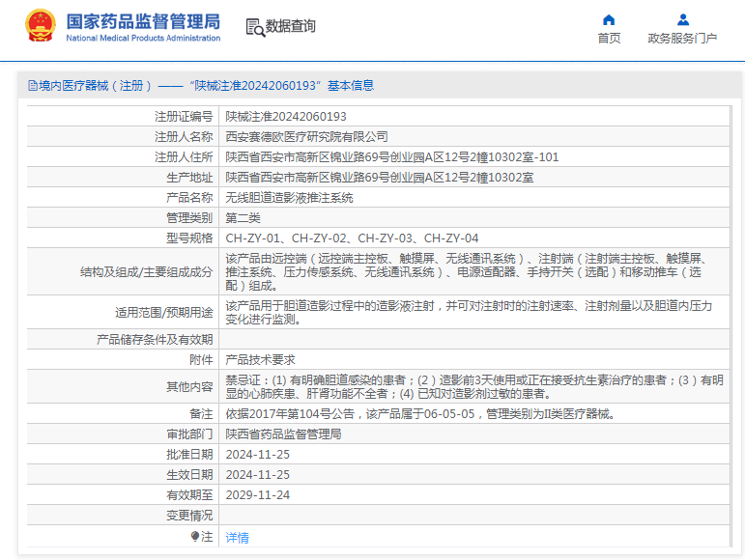
Task: Select 批准日期 value 2024-11-25
Action: point(258,455)
